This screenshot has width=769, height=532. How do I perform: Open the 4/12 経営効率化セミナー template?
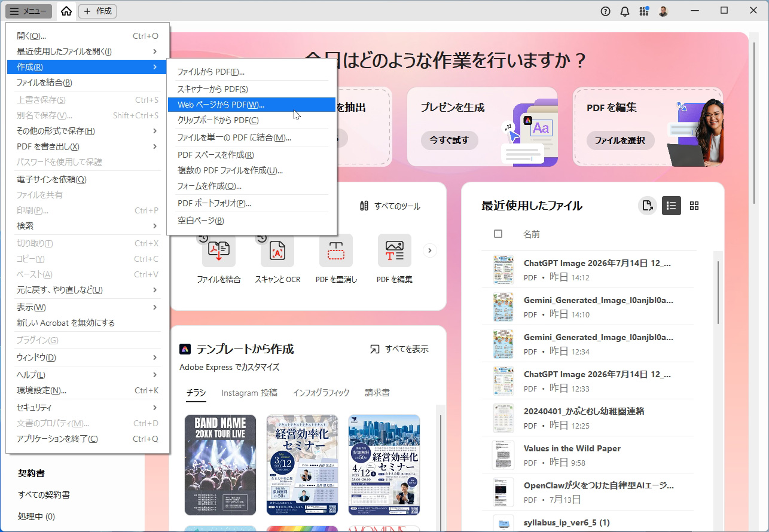[x=384, y=465]
